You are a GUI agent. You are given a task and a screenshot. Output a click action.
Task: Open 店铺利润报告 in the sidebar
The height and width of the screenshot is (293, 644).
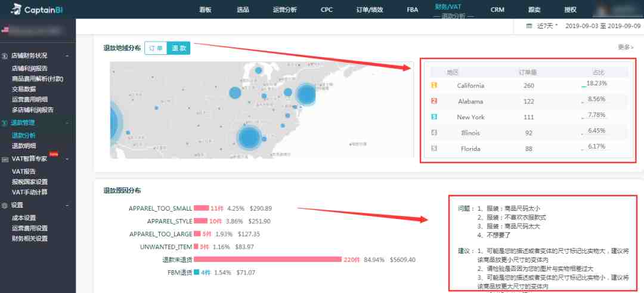29,68
